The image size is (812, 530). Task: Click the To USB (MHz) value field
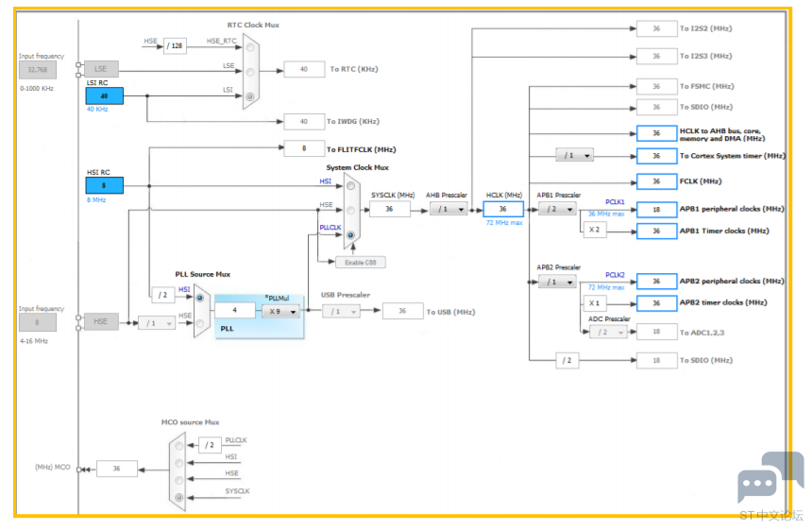click(x=403, y=311)
